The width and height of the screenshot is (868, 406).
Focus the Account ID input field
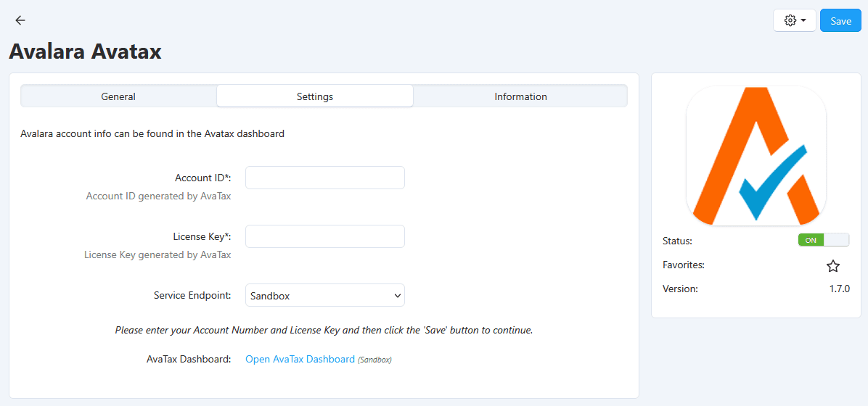[325, 178]
